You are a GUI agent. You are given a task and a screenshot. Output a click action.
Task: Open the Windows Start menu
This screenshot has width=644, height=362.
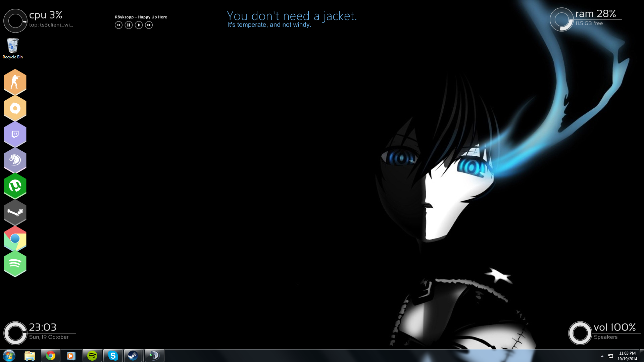pyautogui.click(x=9, y=356)
